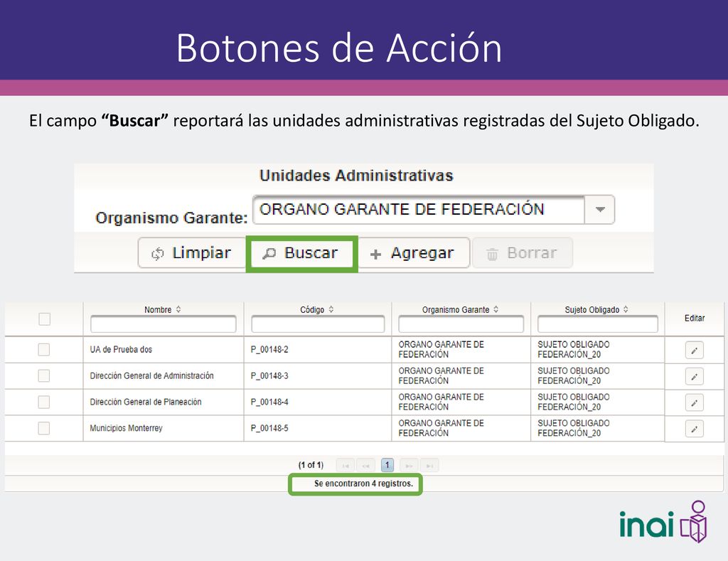Viewport: 728px width, 561px height.
Task: Click the refresh icon on Limpiar
Action: pyautogui.click(x=157, y=254)
